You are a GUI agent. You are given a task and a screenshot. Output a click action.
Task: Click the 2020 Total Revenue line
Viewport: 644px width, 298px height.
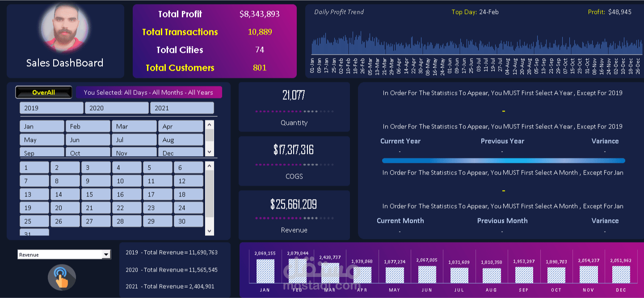(172, 270)
